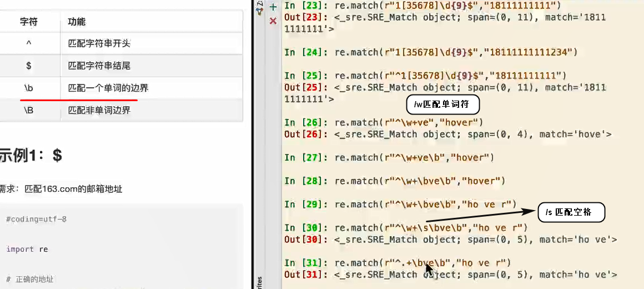
Task: Click the #coding=utf-8 code line
Action: (x=36, y=220)
